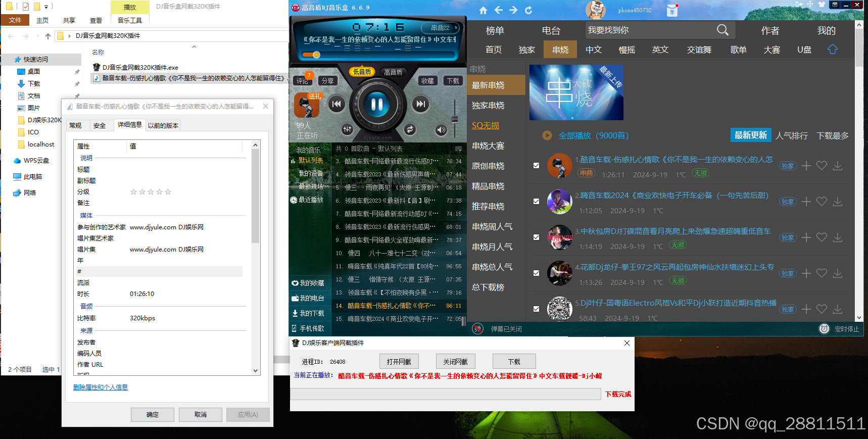Open the timer stop clock icon
Viewport: 868px width, 439px height.
coord(824,329)
